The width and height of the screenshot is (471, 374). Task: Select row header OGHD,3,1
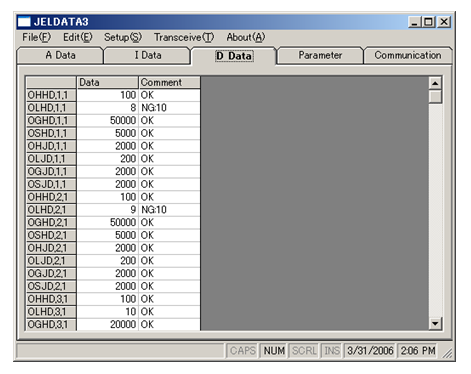(x=51, y=324)
